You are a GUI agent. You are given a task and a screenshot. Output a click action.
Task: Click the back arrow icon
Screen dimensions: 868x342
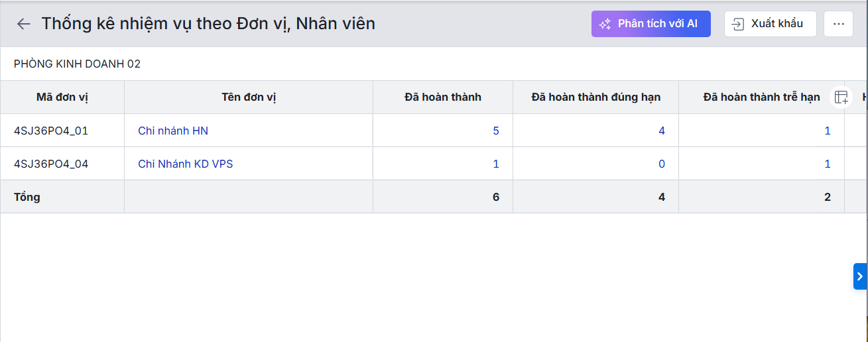coord(24,24)
